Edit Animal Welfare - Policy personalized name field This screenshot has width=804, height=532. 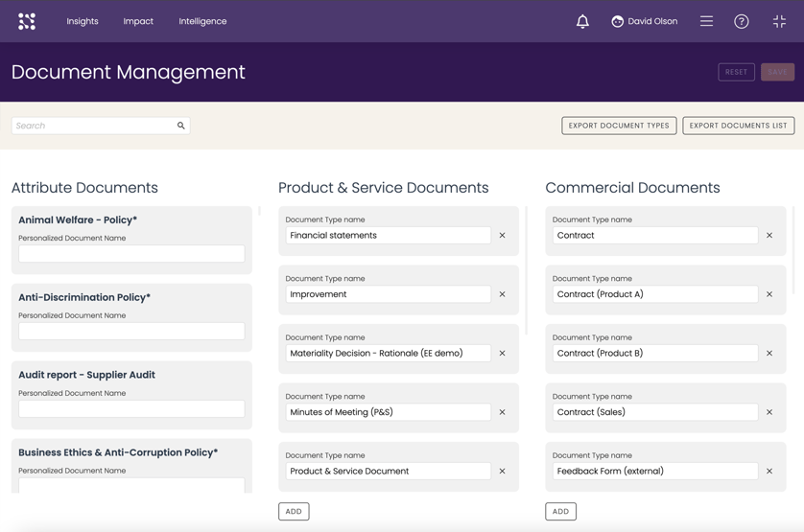click(131, 254)
